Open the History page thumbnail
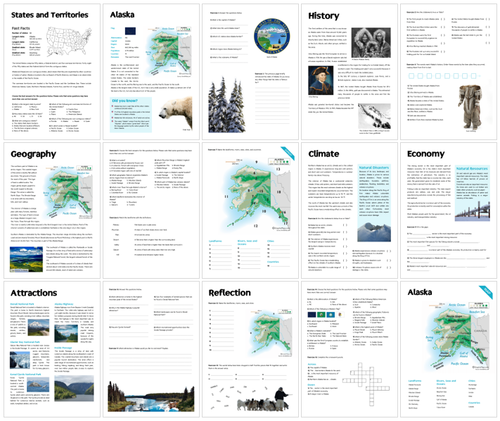This screenshot has height=421, width=500. pyautogui.click(x=349, y=71)
